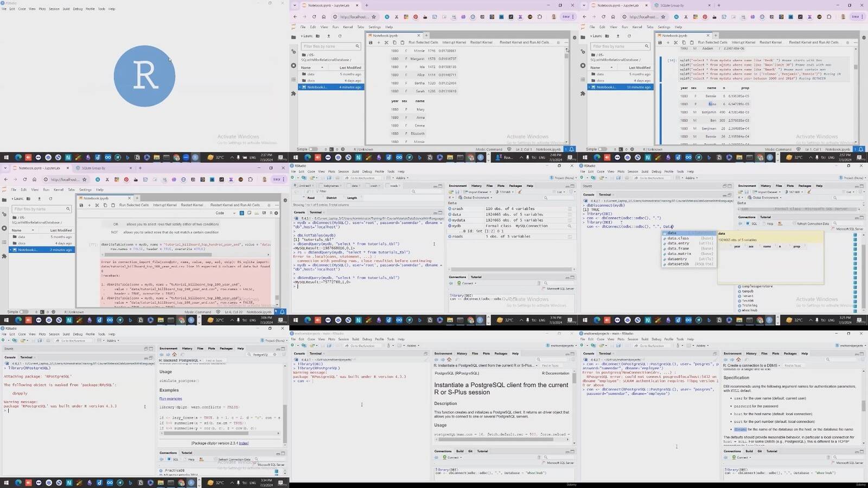Open Session menu in RStudio with dplyr help
Viewport: 868px width, 488px height.
pos(54,334)
